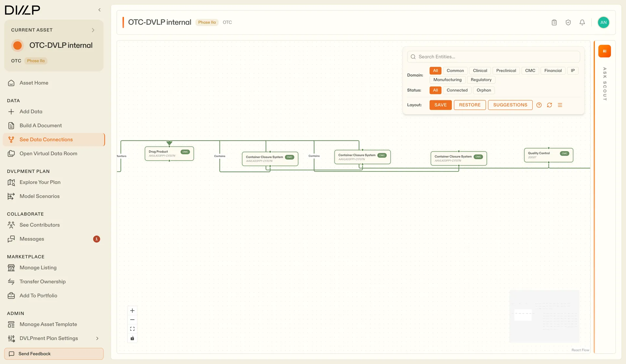Click the RESTORE layout button
626x364 pixels.
coord(469,105)
